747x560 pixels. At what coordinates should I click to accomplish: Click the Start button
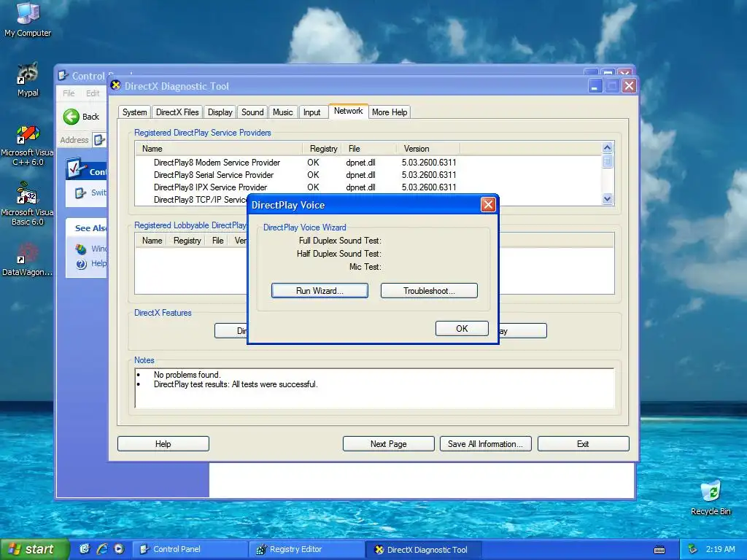coord(34,549)
